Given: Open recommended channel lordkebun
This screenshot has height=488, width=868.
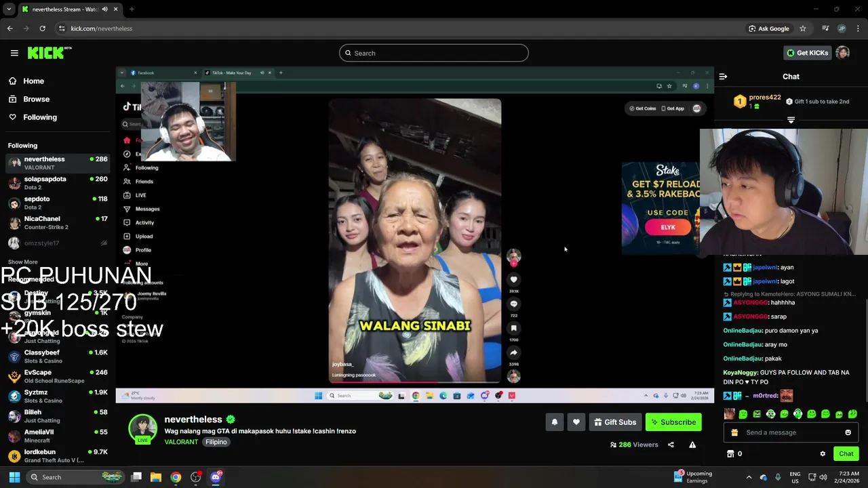Looking at the screenshot, I should (58, 455).
